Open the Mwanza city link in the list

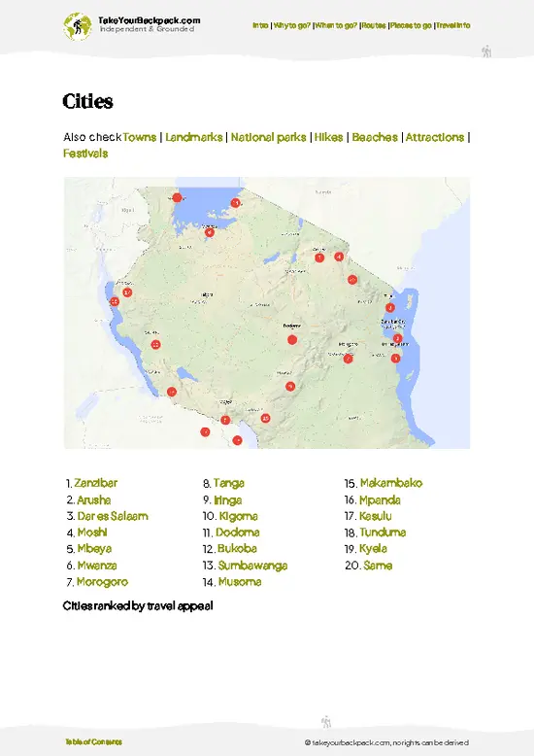pos(97,566)
